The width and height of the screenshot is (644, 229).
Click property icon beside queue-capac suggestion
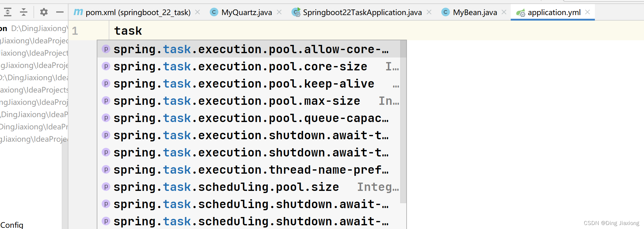click(x=106, y=118)
